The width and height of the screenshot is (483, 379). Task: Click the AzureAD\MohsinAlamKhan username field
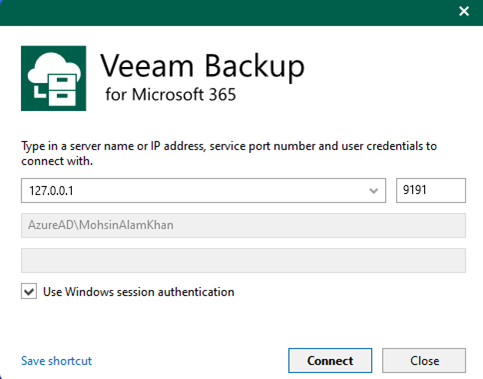(x=243, y=225)
